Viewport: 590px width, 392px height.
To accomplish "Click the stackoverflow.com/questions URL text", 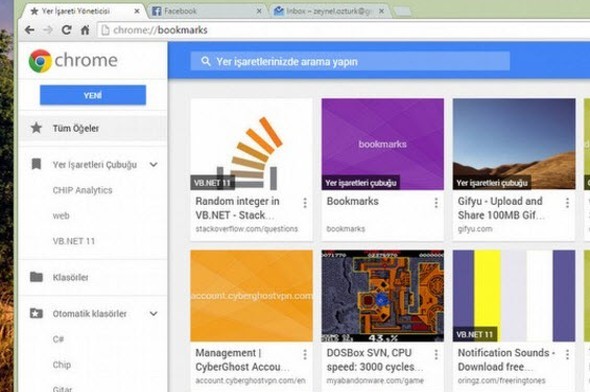I will click(247, 229).
